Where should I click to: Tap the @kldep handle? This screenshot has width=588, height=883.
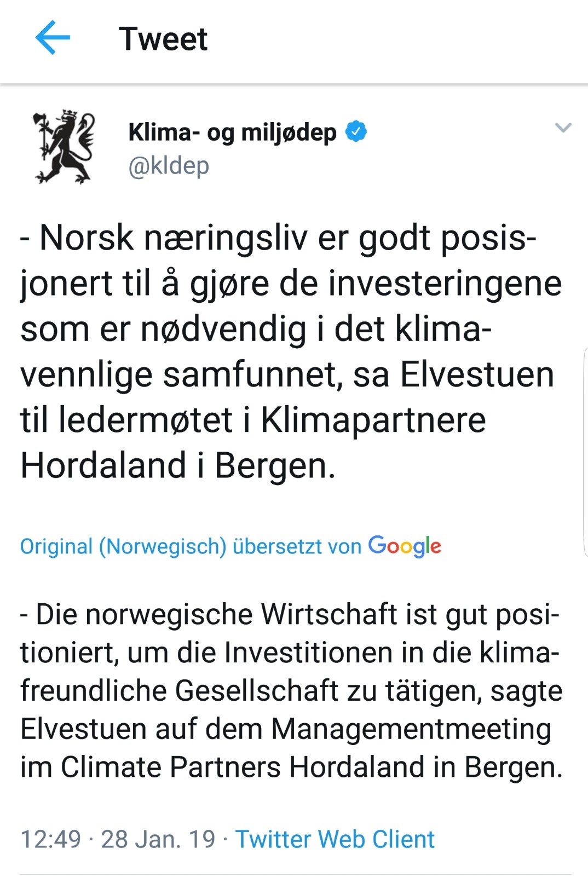(169, 166)
